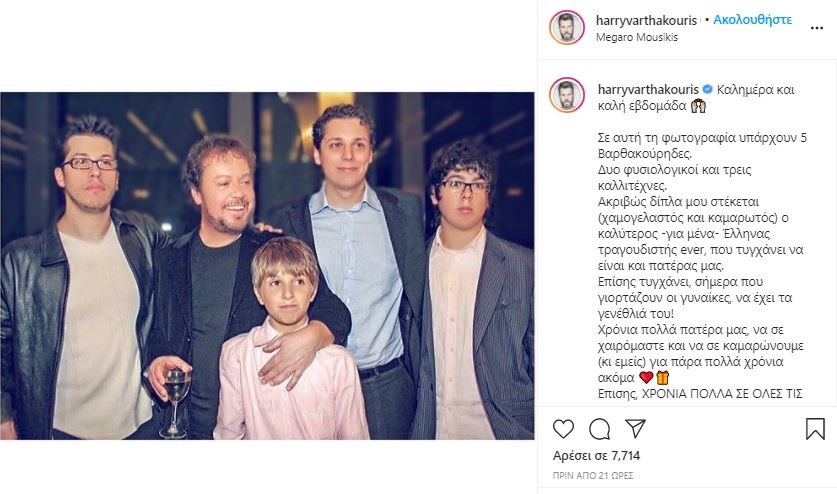Click the red heart emoji in the caption
Screen dimensions: 837x494
click(x=645, y=377)
